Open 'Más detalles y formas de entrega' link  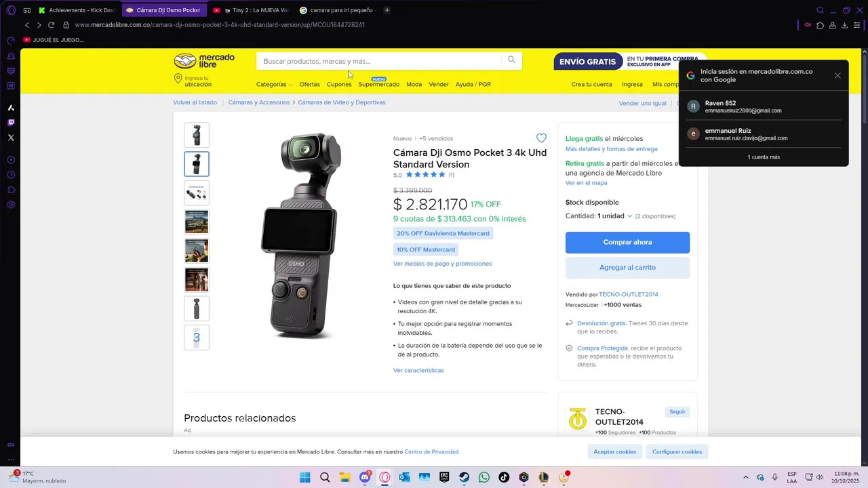coord(611,149)
